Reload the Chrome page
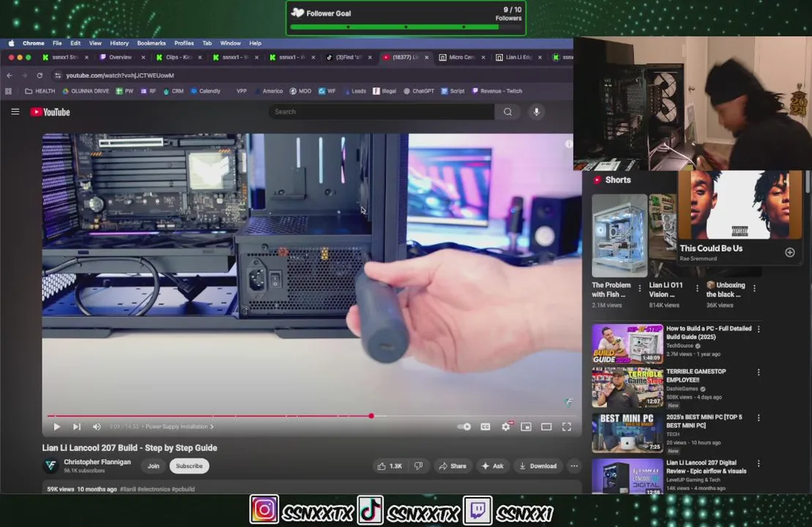812x527 pixels. (x=40, y=75)
